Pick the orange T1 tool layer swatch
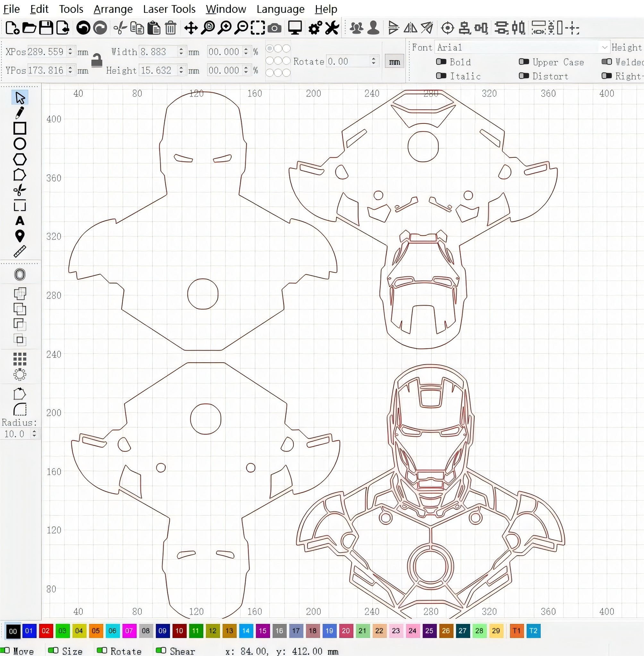 (516, 631)
